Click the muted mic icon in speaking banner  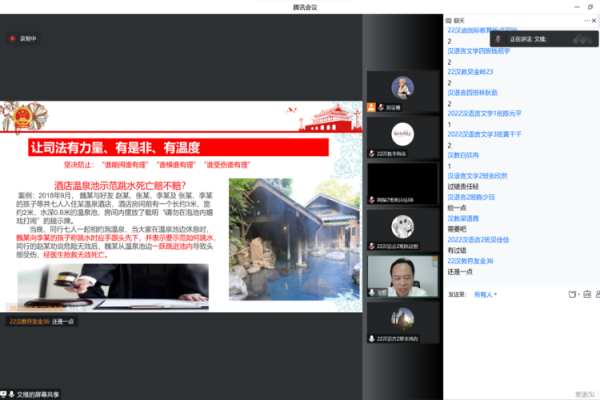[x=498, y=39]
